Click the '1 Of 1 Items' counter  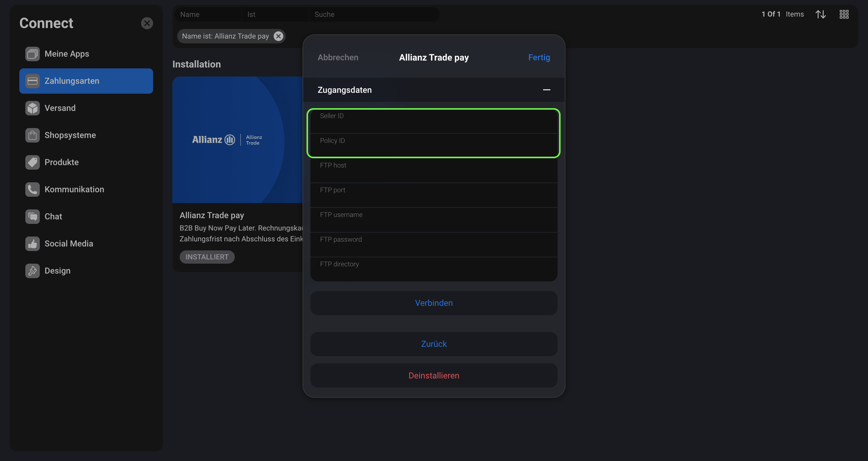[x=782, y=14]
